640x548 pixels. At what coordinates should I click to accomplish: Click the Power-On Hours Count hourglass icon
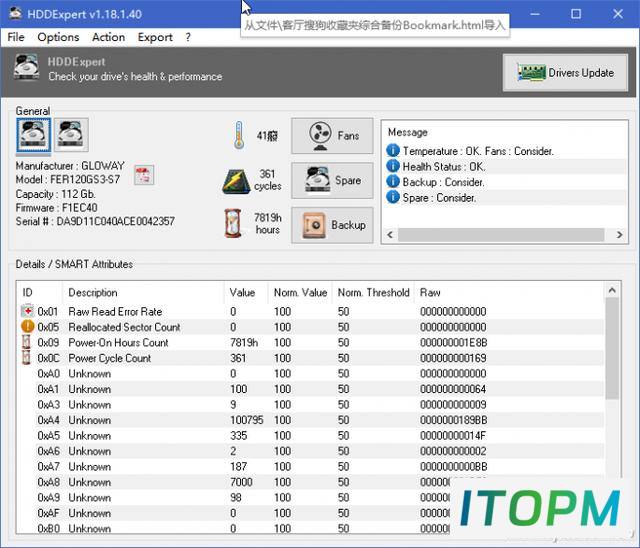[26, 342]
